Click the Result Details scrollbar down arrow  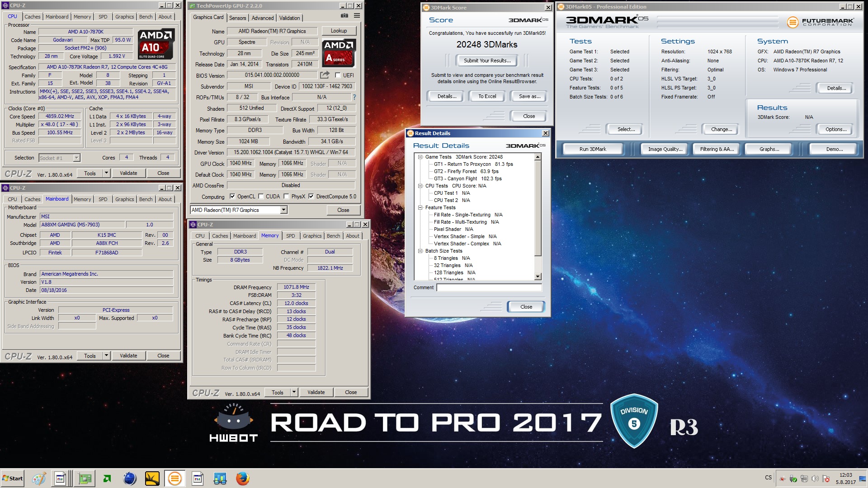pos(538,277)
